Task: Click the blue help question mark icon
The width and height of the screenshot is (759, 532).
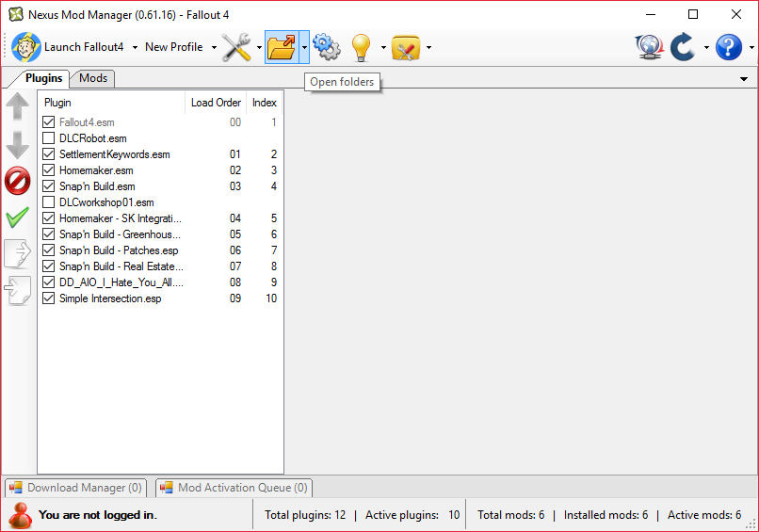Action: coord(729,47)
